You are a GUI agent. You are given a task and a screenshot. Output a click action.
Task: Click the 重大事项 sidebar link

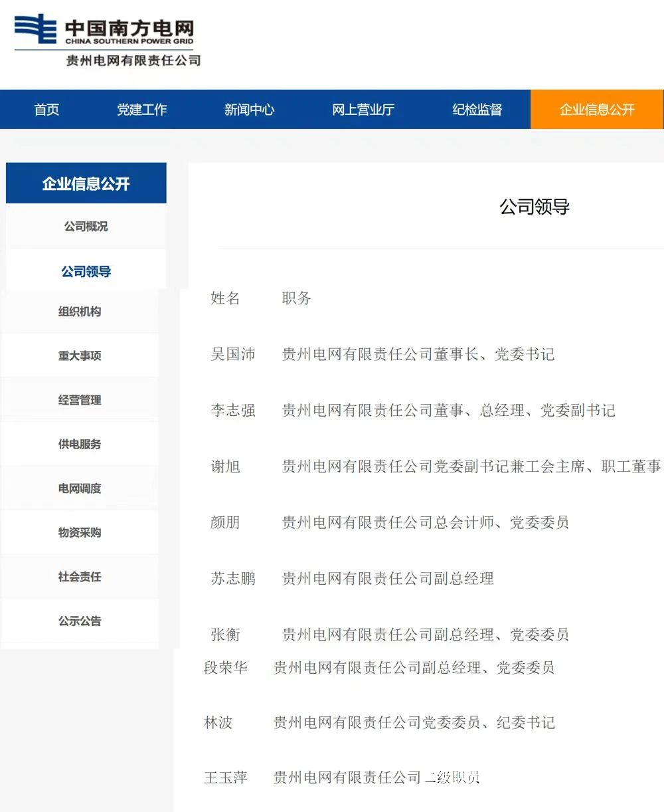[80, 355]
